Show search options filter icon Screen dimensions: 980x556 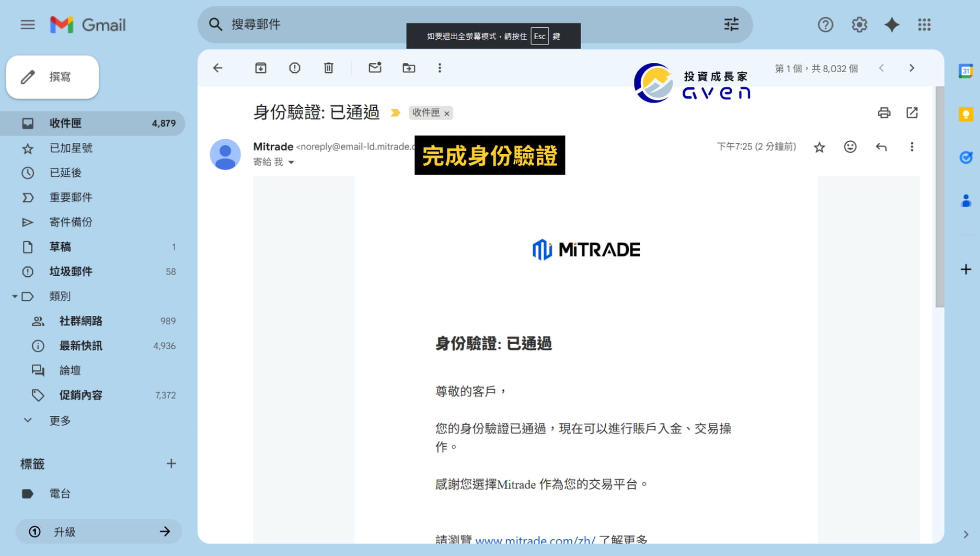pos(731,24)
